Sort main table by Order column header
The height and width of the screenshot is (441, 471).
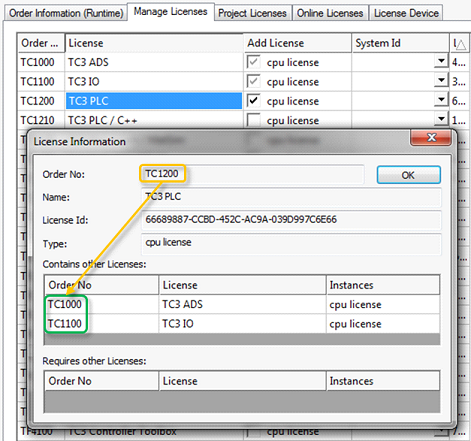click(41, 43)
